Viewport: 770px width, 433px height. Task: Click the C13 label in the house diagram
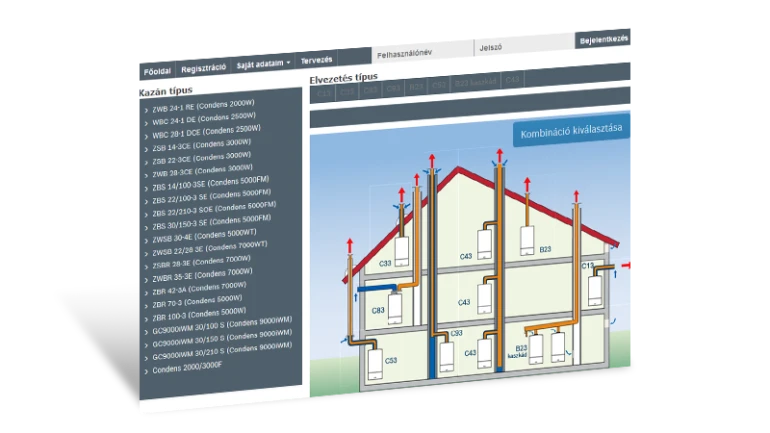point(587,266)
